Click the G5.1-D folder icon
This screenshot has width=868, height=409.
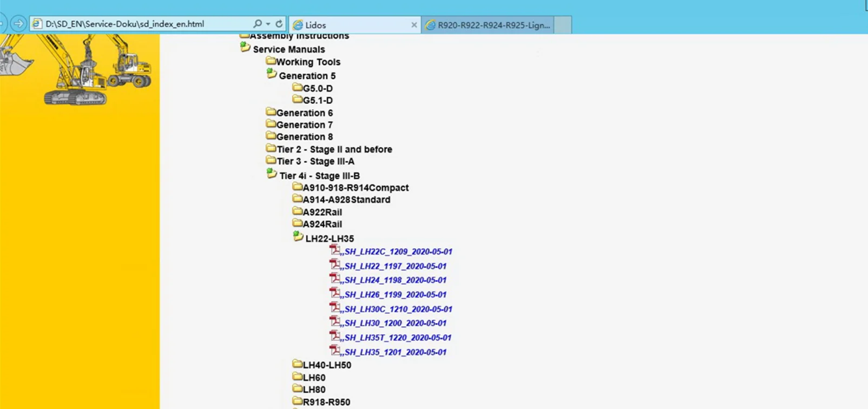click(297, 99)
